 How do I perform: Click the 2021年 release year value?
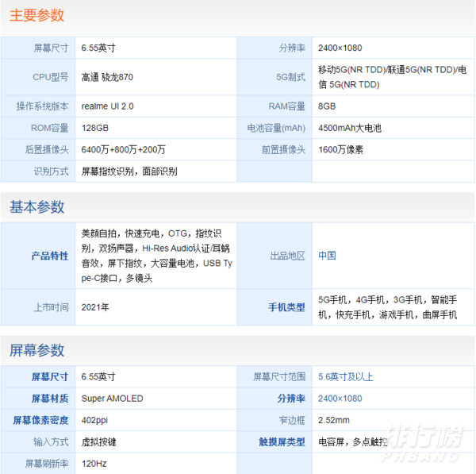[x=95, y=307]
